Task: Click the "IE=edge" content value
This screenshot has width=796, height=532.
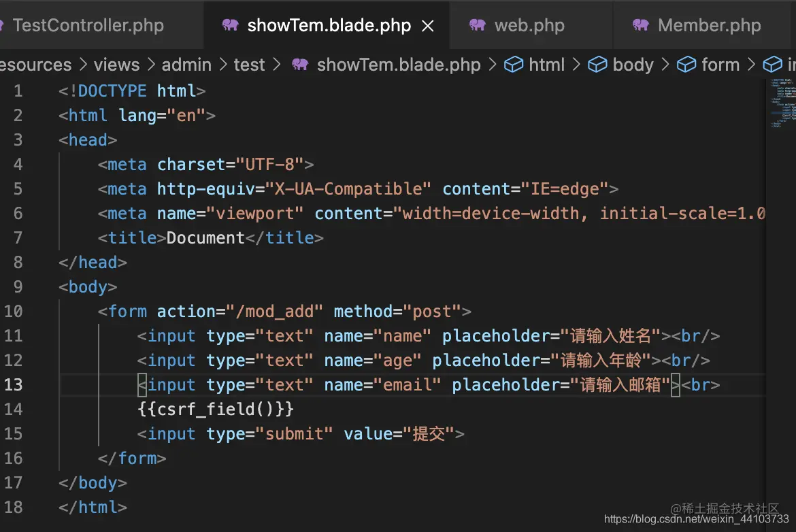Action: [x=565, y=189]
